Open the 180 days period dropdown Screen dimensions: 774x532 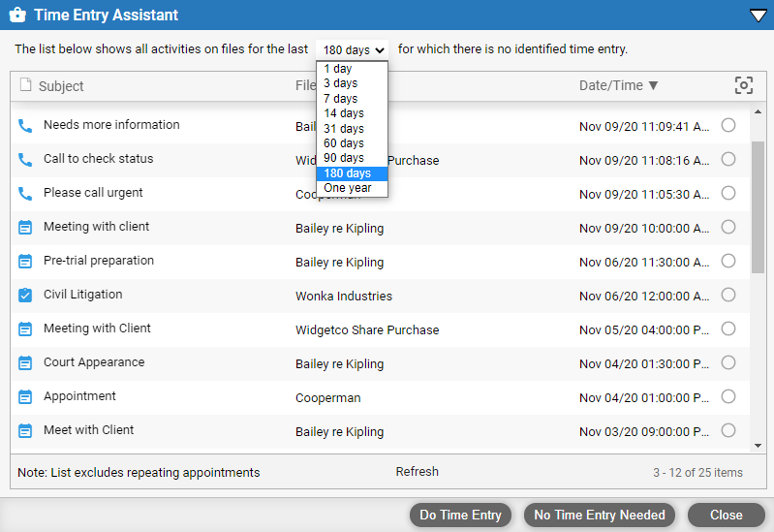[353, 49]
